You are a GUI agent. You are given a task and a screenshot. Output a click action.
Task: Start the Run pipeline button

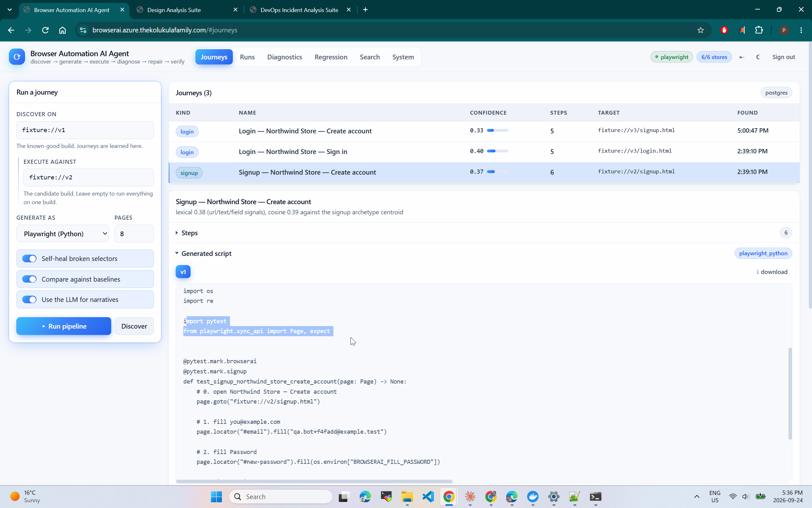click(x=64, y=326)
